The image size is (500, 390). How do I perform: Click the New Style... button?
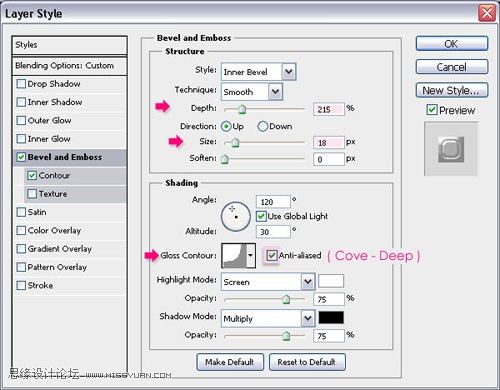coord(452,90)
